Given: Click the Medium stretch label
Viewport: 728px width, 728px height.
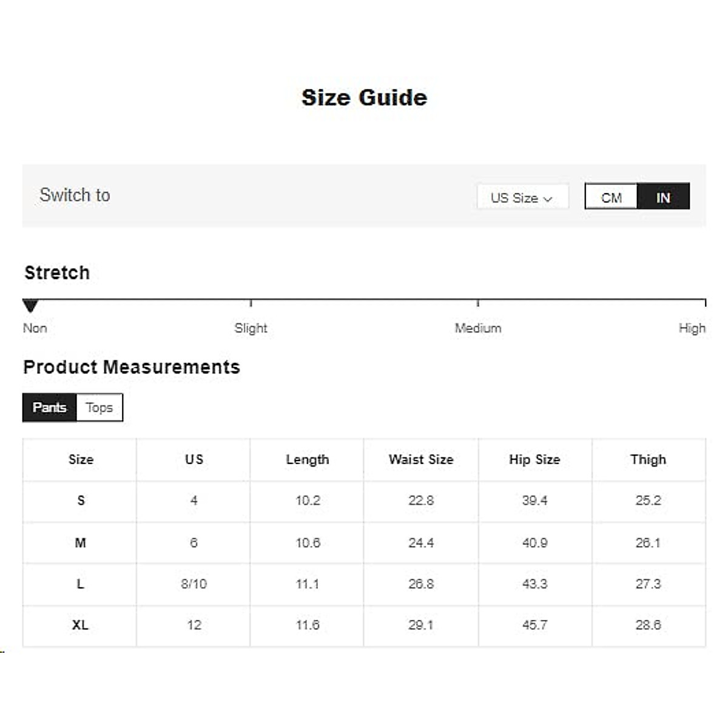Looking at the screenshot, I should point(478,328).
